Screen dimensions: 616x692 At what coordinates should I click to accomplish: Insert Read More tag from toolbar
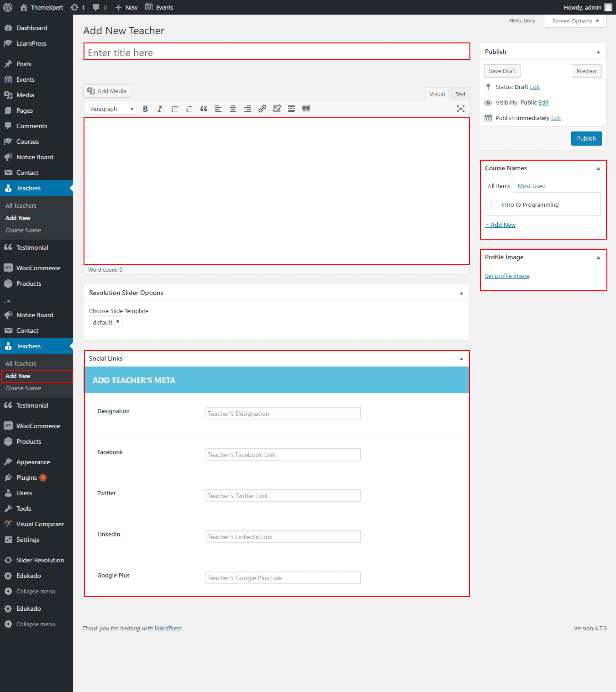[291, 109]
